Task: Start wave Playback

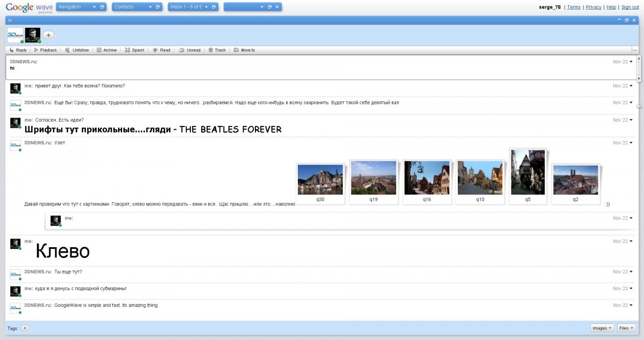Action: (45, 50)
